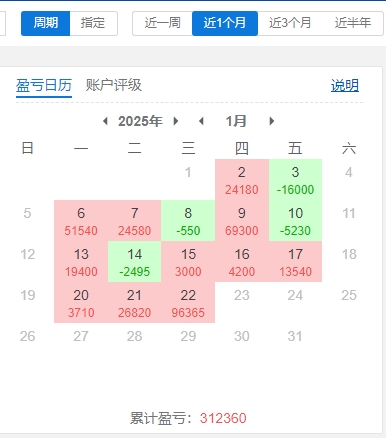Go to previous month arrow before 1月

point(201,121)
